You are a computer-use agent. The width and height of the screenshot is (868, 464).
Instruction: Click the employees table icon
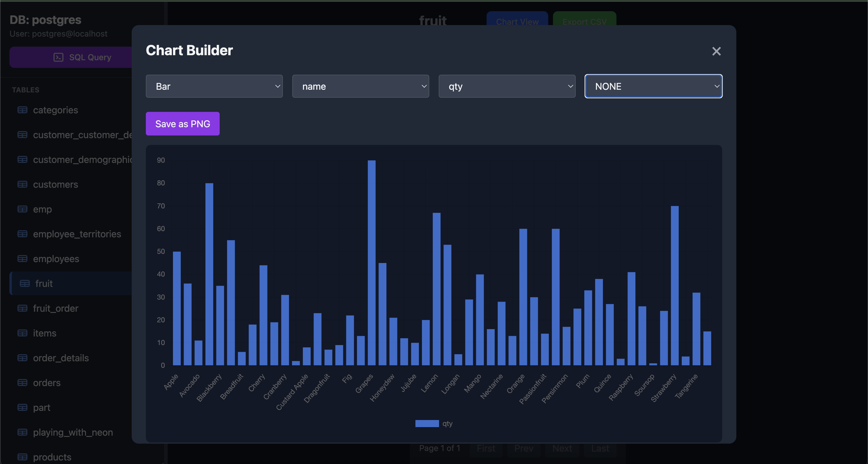[x=22, y=259]
